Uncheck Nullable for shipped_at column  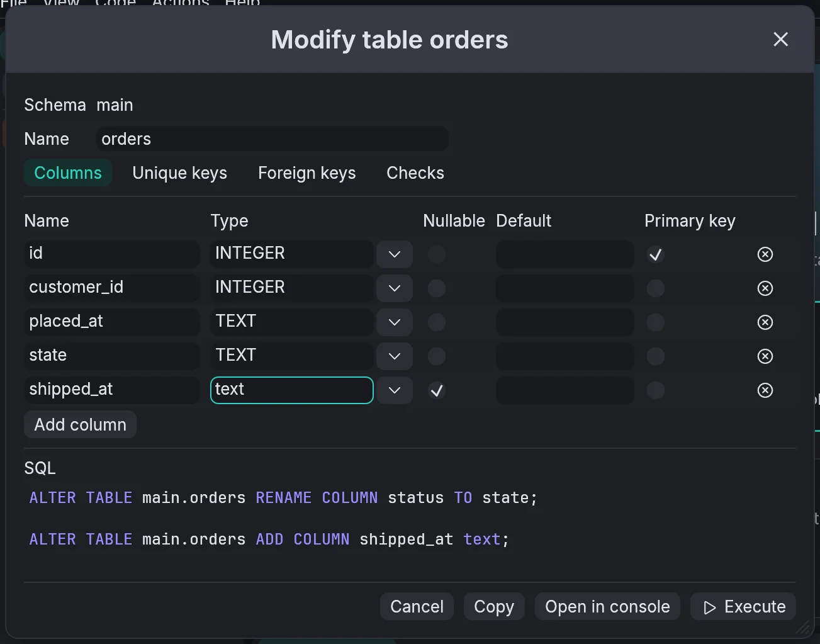(x=437, y=390)
